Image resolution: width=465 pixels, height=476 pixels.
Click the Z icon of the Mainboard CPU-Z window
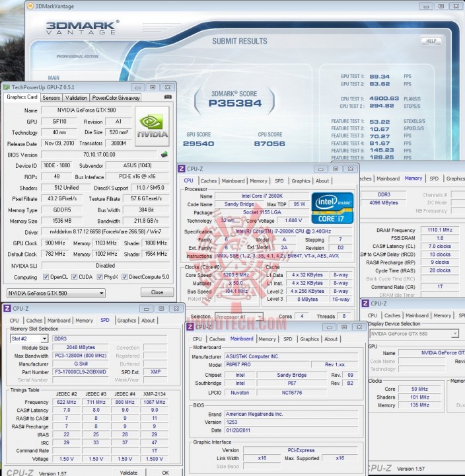coord(190,327)
